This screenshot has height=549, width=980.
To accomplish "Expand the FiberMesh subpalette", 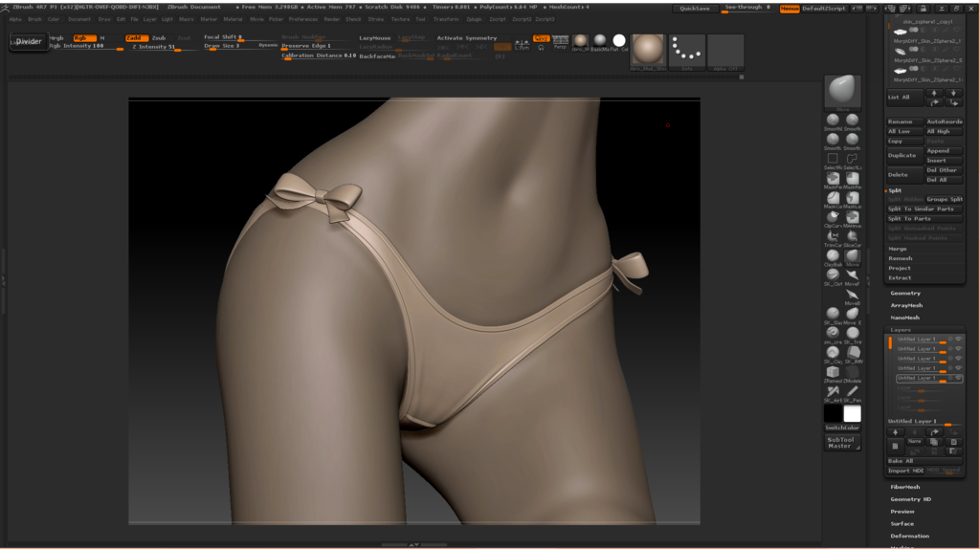I will pyautogui.click(x=905, y=487).
